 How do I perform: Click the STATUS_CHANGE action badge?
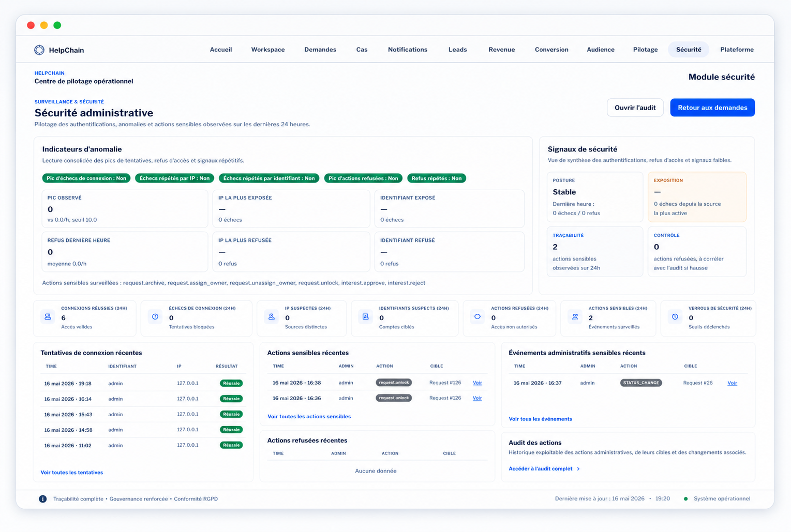click(x=641, y=383)
